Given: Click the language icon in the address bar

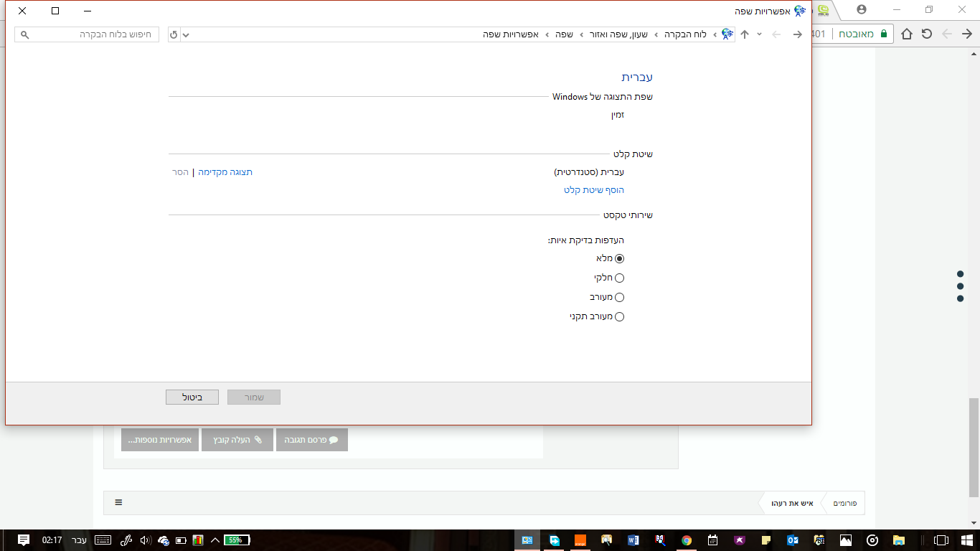Looking at the screenshot, I should [727, 34].
